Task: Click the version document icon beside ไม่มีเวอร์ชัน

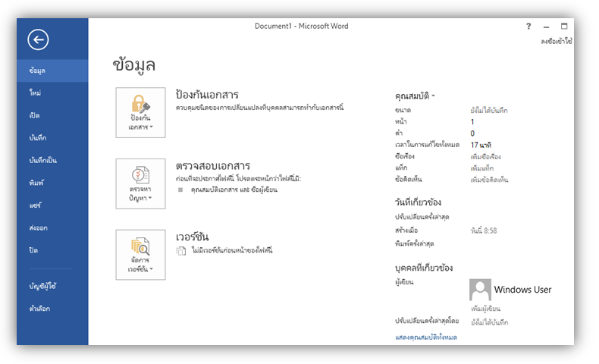Action: click(180, 251)
